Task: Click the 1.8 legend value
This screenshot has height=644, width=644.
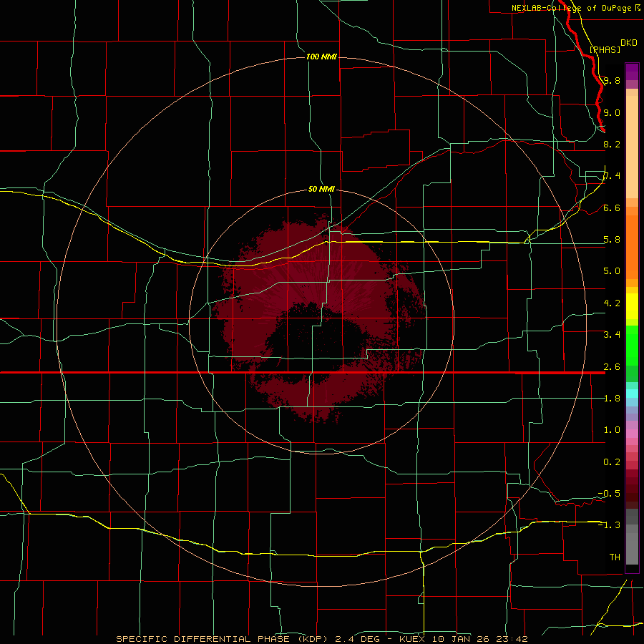Action: tap(612, 398)
